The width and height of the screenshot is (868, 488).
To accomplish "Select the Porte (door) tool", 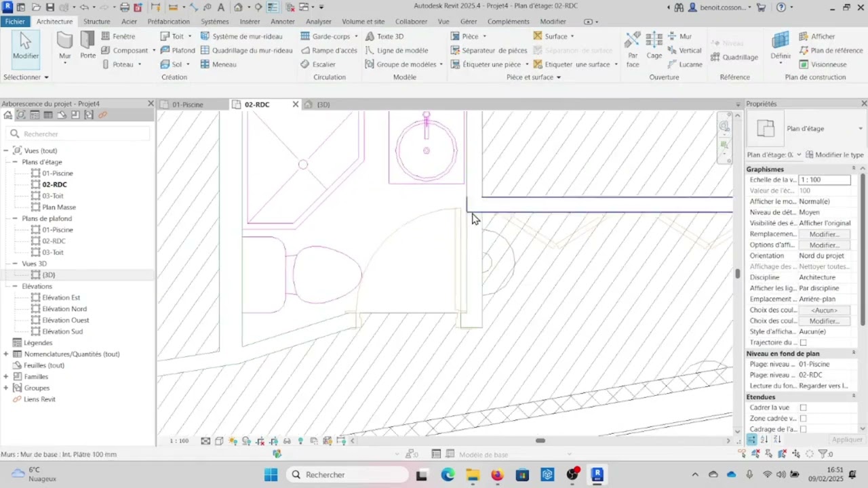I will click(x=88, y=45).
